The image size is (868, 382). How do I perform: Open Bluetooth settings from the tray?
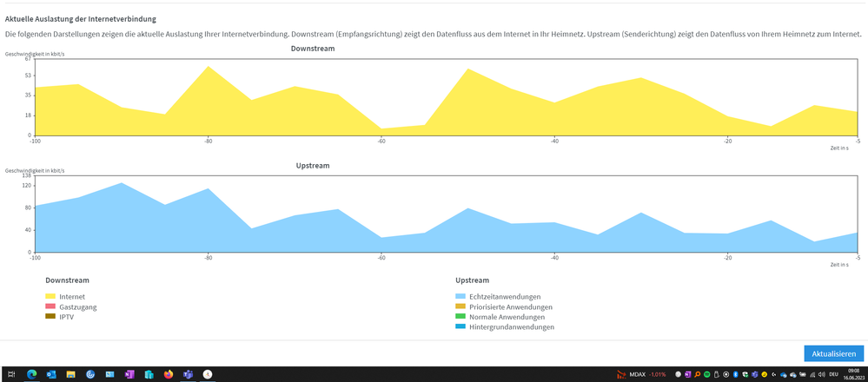coord(736,374)
